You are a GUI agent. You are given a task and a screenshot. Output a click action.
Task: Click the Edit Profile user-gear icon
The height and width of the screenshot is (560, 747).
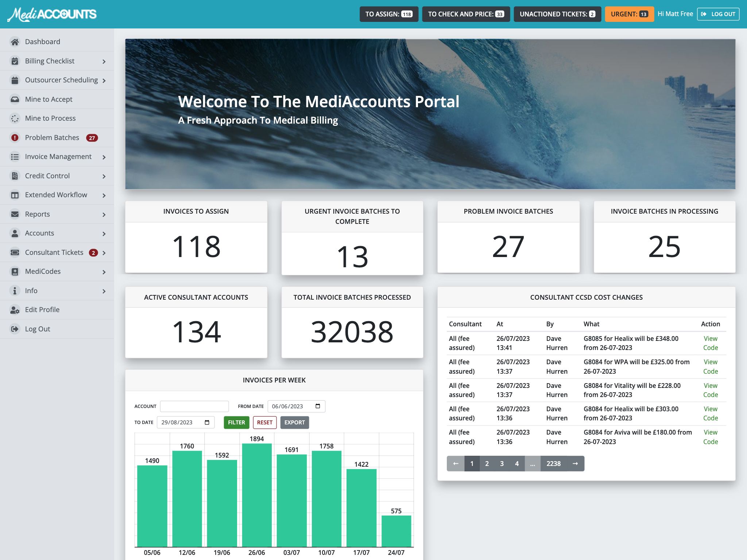click(x=15, y=310)
